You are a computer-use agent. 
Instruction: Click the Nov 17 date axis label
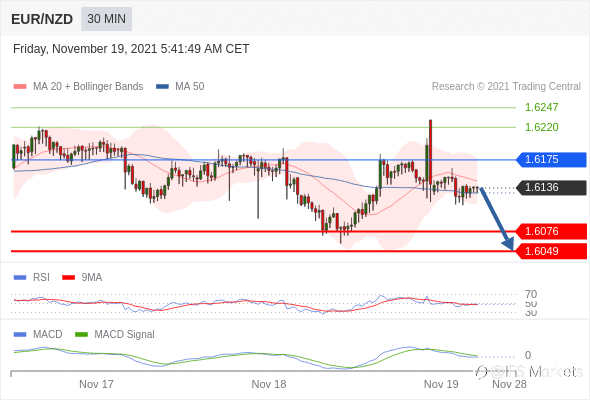pos(96,384)
